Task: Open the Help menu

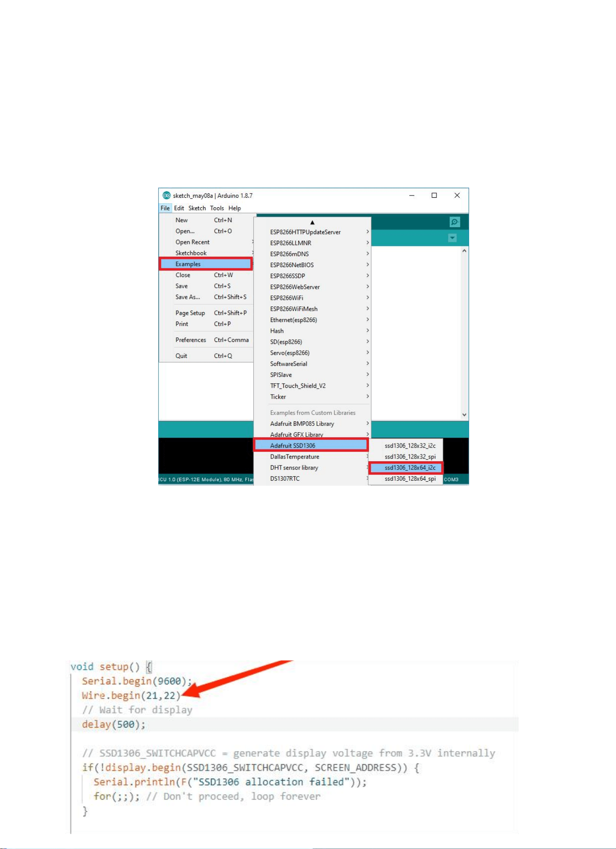Action: click(234, 208)
